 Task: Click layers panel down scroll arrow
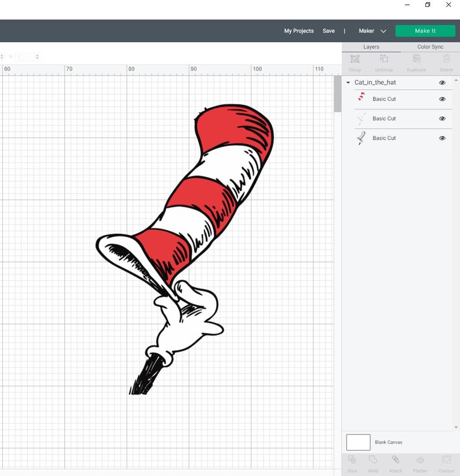click(456, 427)
